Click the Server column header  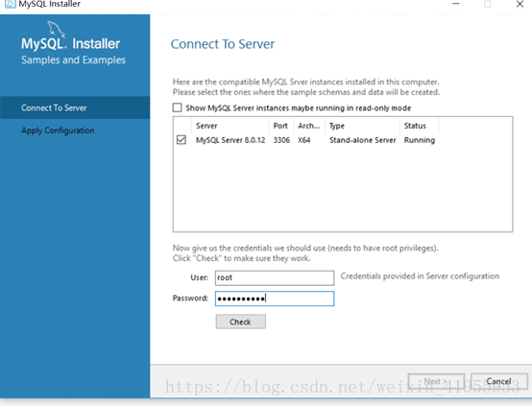click(x=230, y=126)
